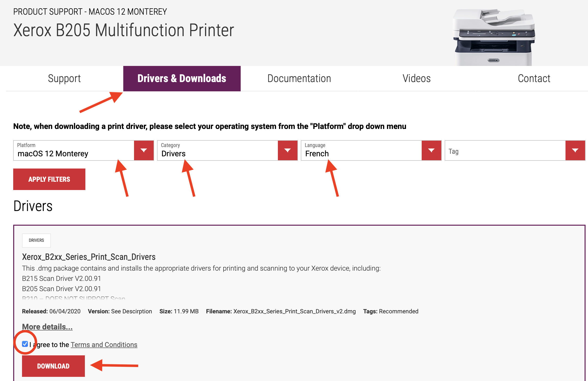Click the Category dropdown red arrow
Screen dimensions: 588x381
point(287,150)
